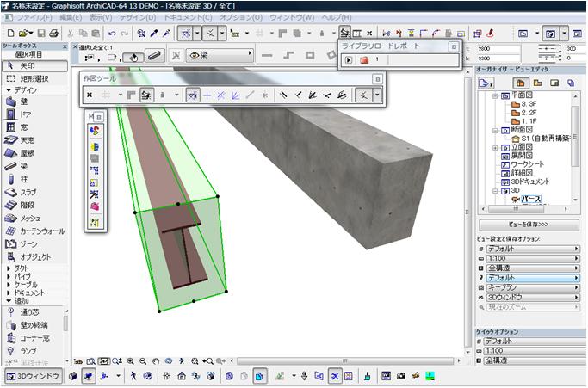
Task: Click the 矢印 arrow selection tool
Action: (x=26, y=65)
